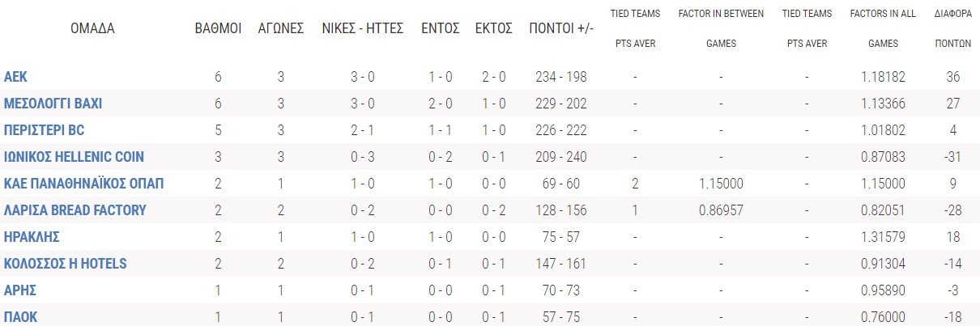
Task: Open the ΑΕΚ team link
Action: point(16,77)
